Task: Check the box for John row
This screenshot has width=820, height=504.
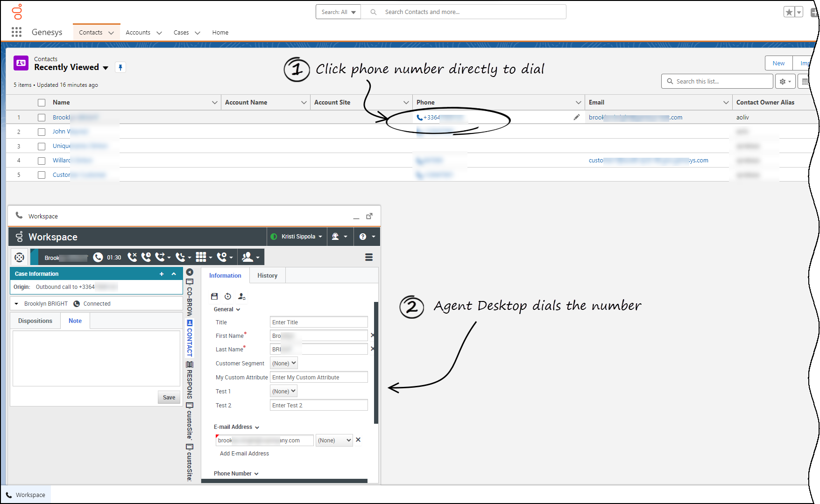Action: 42,132
